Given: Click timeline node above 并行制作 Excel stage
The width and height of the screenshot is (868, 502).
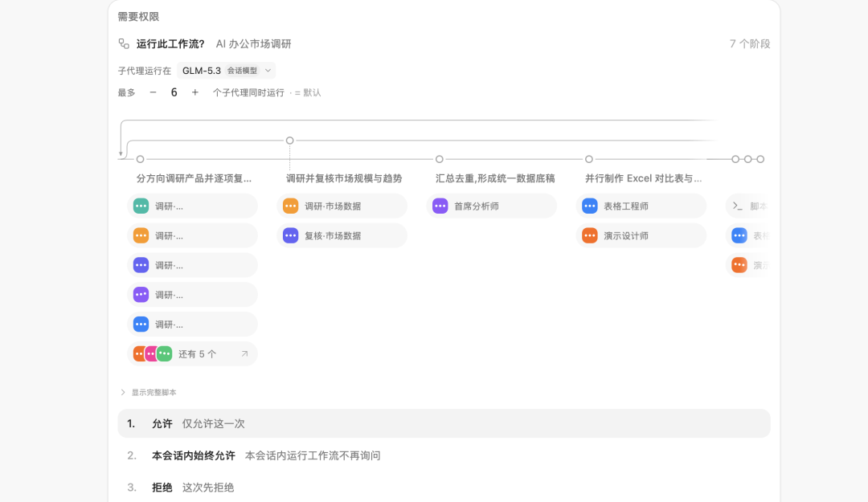Looking at the screenshot, I should (x=589, y=159).
